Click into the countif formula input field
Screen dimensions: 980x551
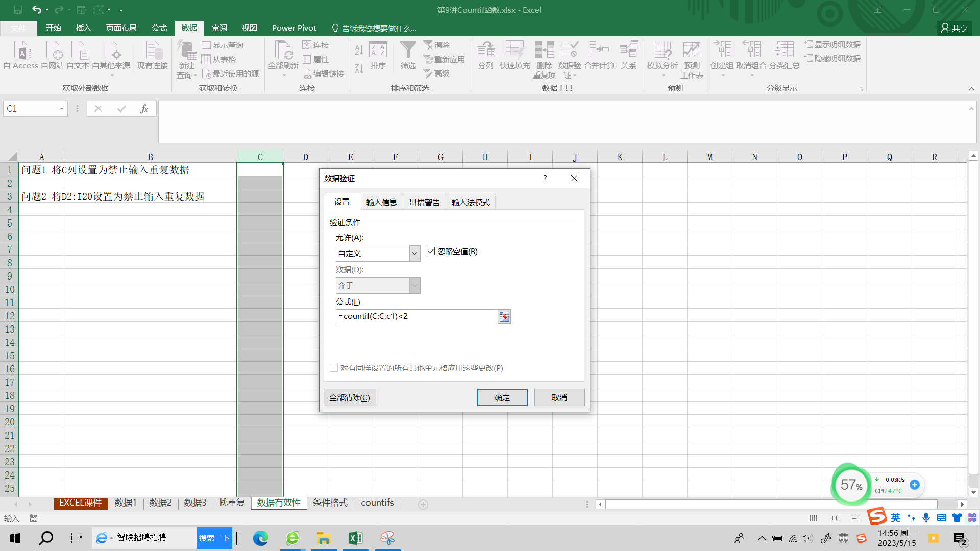[416, 317]
